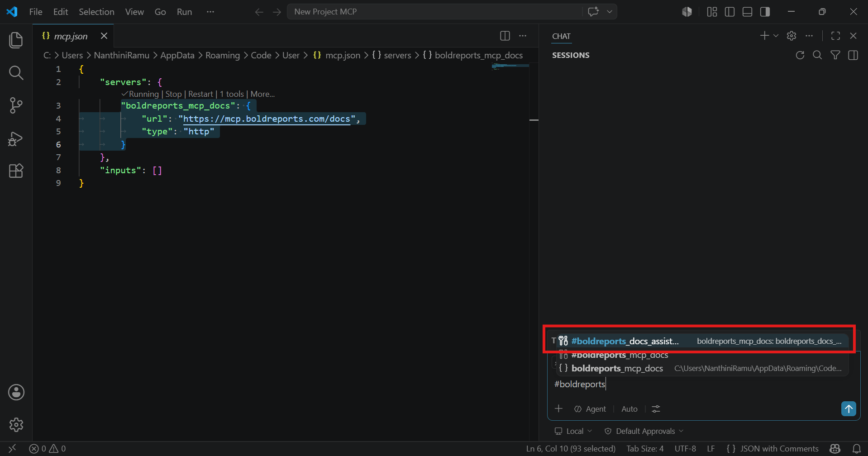The image size is (868, 456).
Task: Open the overflow menu ellipsis in the menu bar
Action: 210,12
